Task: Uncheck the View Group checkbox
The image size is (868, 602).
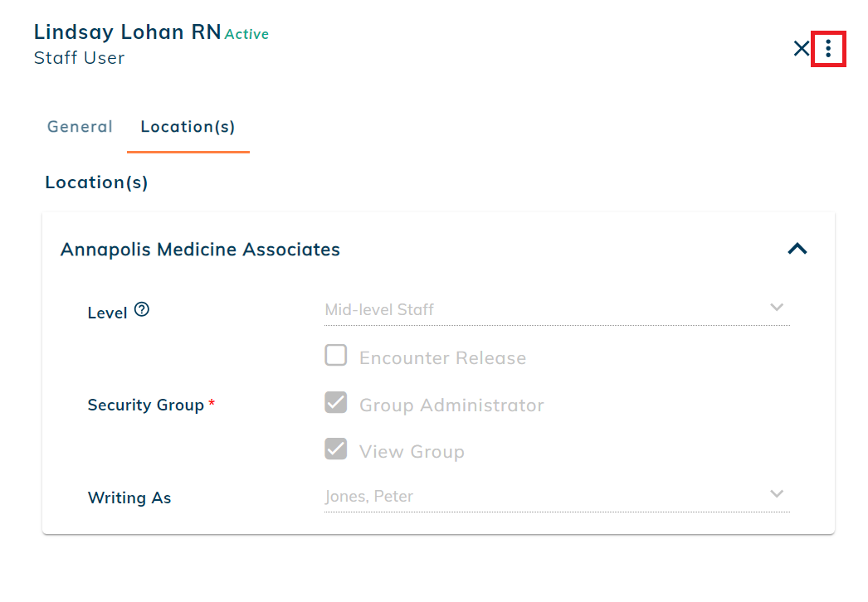Action: pyautogui.click(x=336, y=449)
